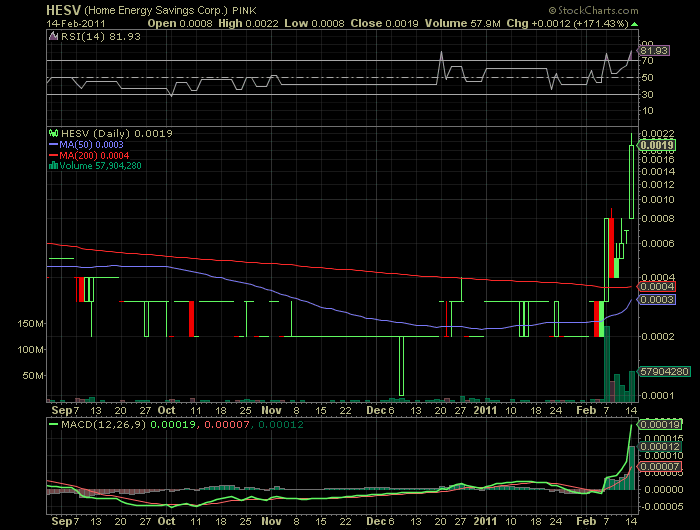Click the 100M volume axis label

pos(30,350)
